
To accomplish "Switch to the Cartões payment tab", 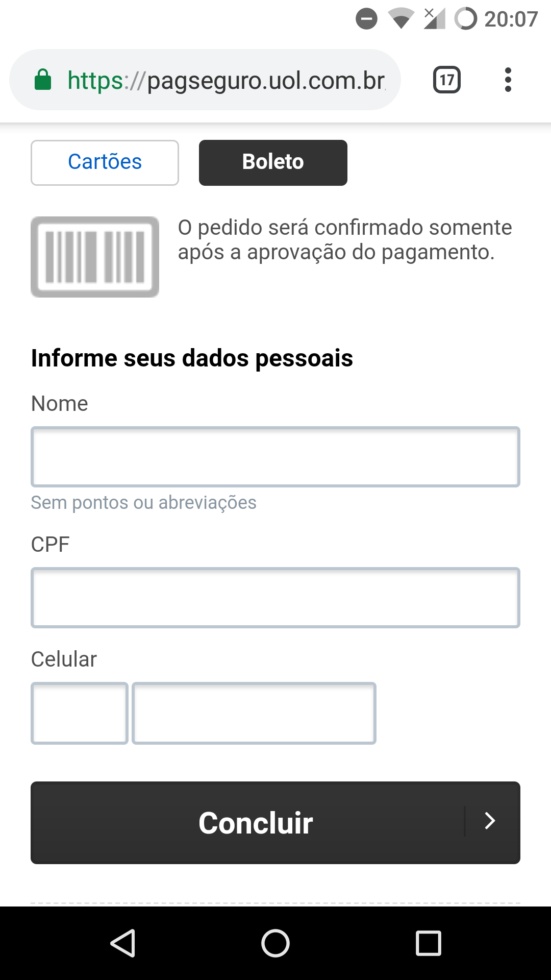I will coord(105,162).
